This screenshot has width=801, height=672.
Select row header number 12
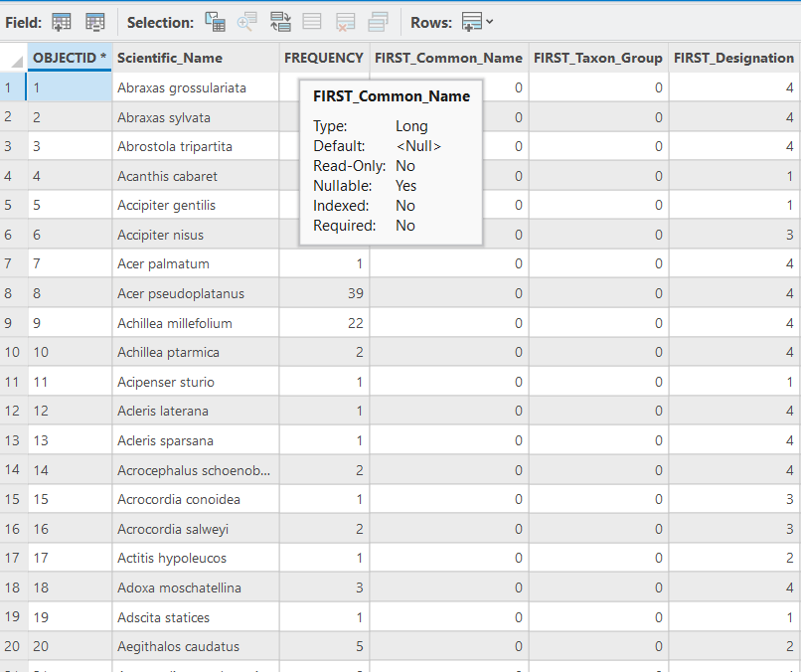point(13,412)
